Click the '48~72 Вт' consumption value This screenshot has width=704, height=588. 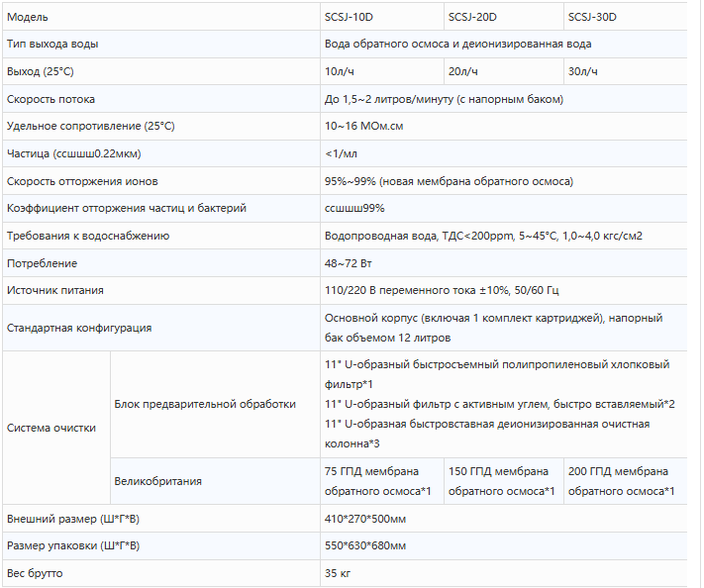click(x=350, y=263)
